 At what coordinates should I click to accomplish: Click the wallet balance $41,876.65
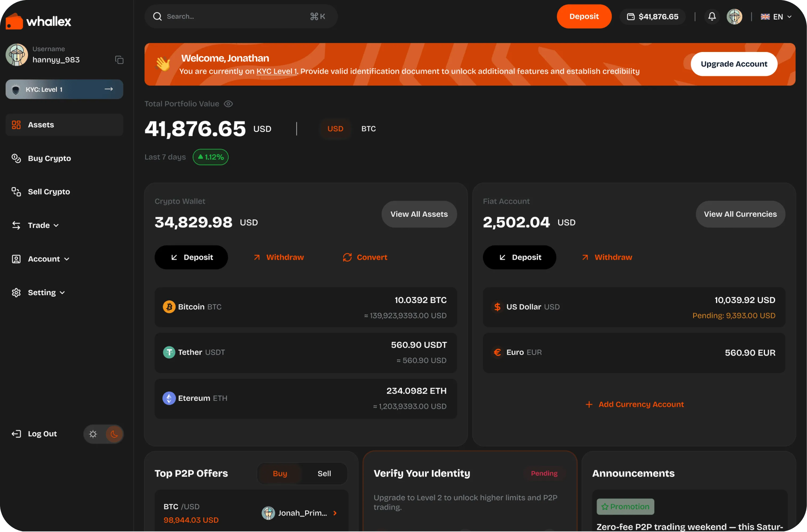pyautogui.click(x=652, y=17)
